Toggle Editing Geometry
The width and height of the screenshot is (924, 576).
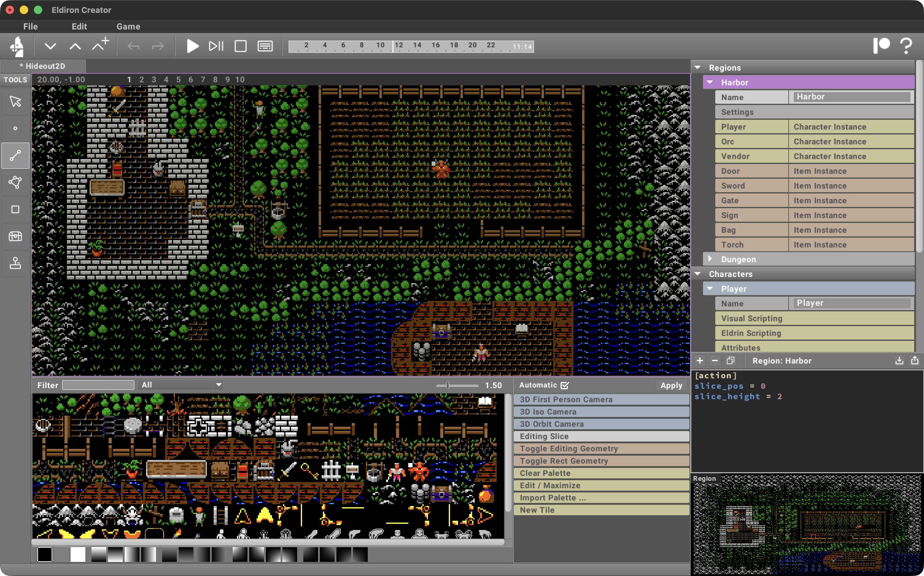tap(601, 448)
